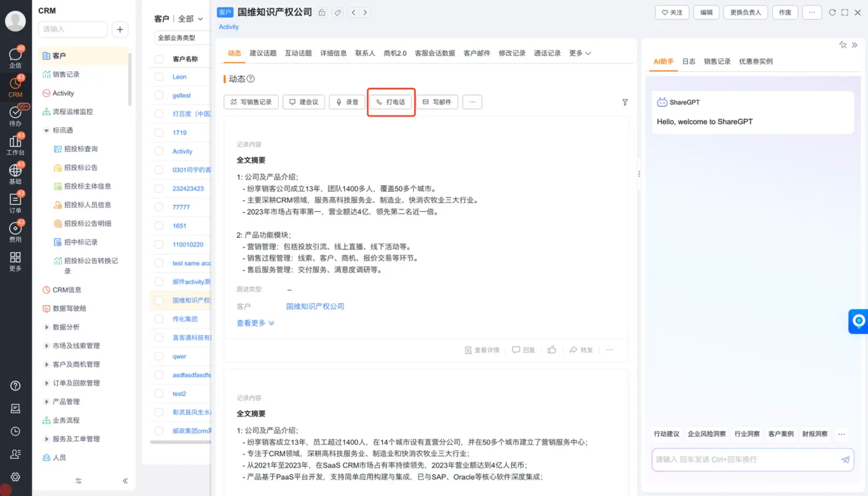Toggle the select-all checkbox beside 客户名称

coord(159,59)
